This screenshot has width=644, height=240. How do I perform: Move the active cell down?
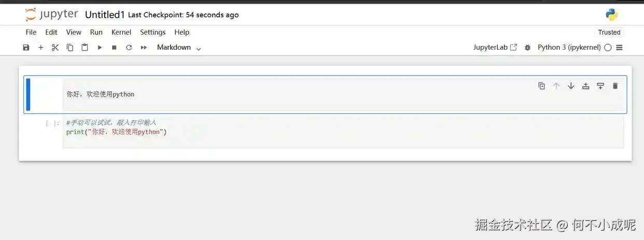(x=571, y=86)
